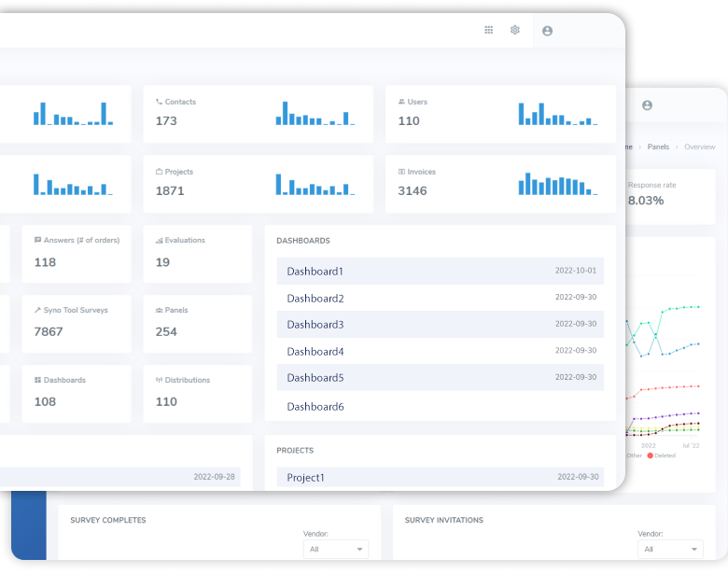Click the SURVEY COMPLETES heading

[x=108, y=520]
